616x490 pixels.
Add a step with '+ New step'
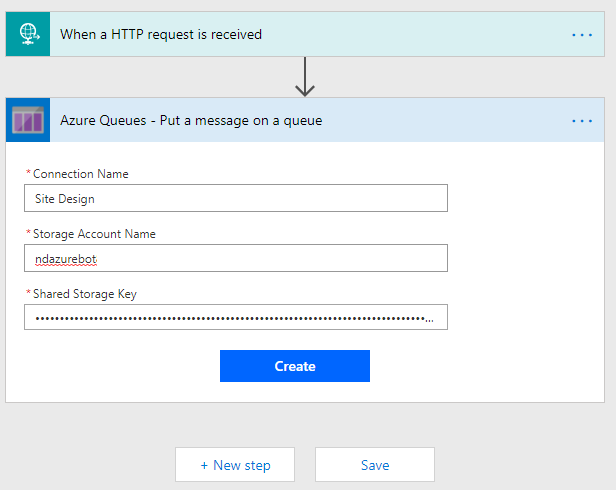pos(235,464)
